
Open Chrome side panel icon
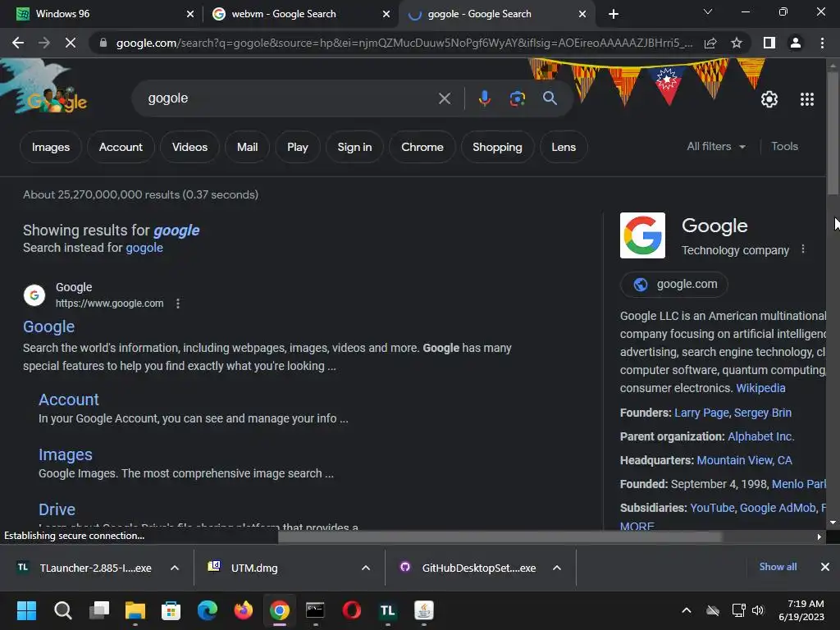point(769,43)
